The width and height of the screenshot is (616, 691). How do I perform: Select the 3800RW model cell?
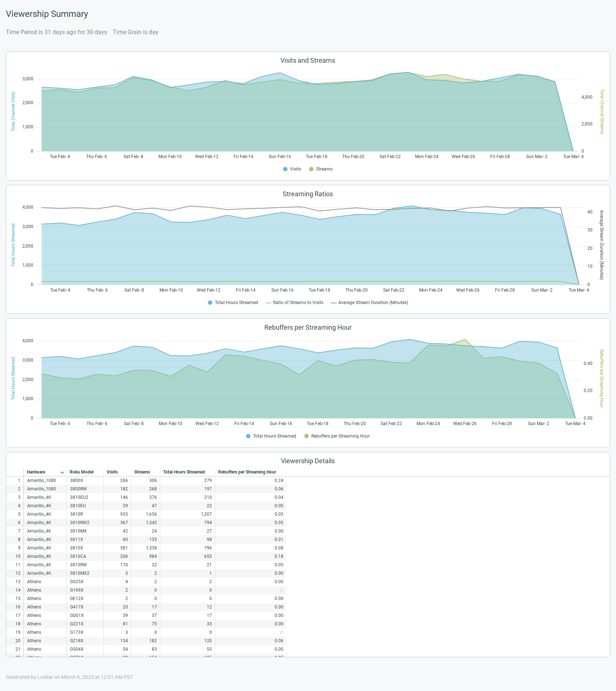pyautogui.click(x=85, y=489)
